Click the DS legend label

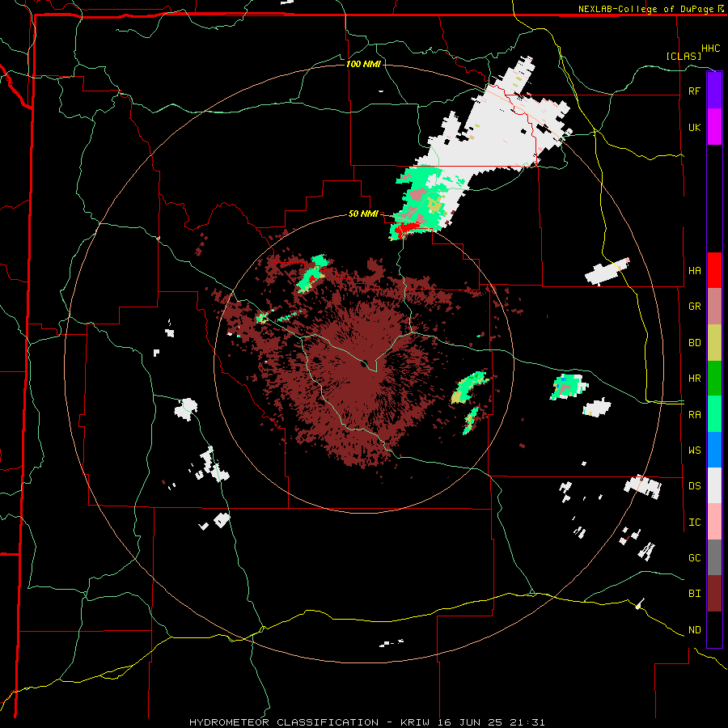point(695,486)
